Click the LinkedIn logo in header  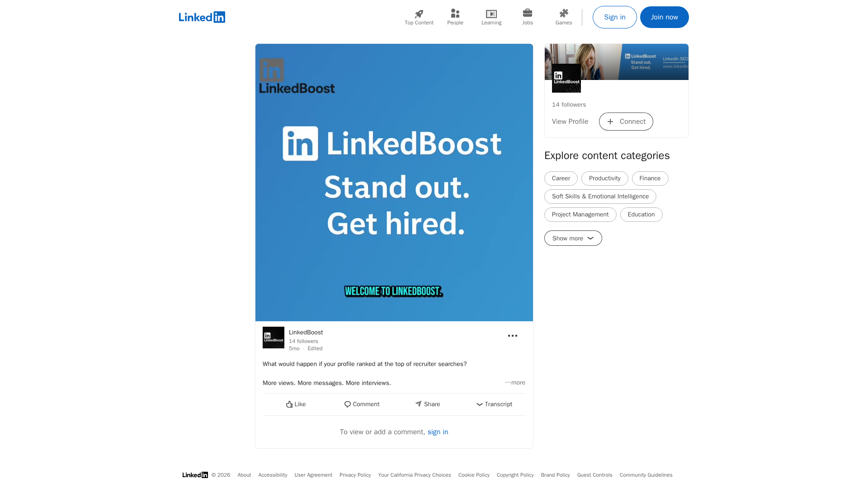(x=202, y=17)
